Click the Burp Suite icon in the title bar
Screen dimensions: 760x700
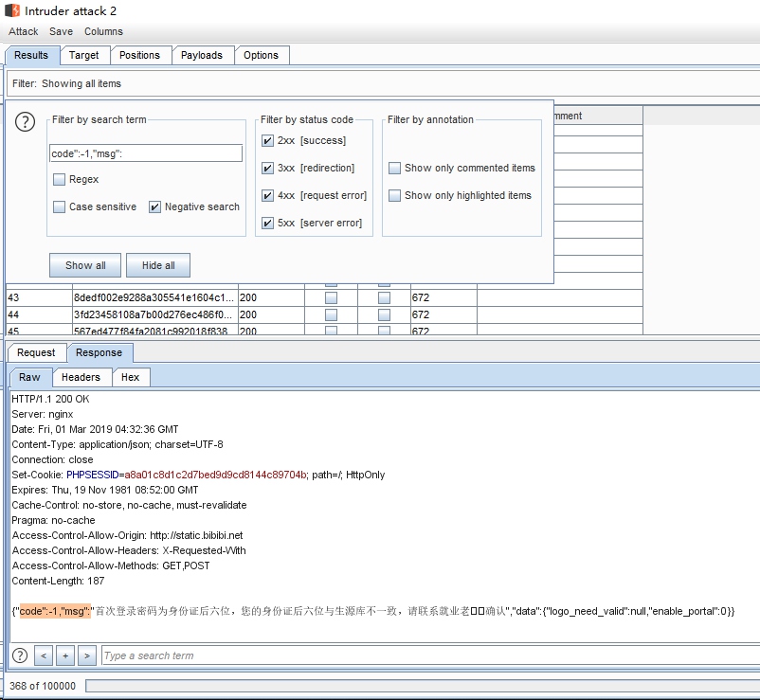(x=12, y=10)
